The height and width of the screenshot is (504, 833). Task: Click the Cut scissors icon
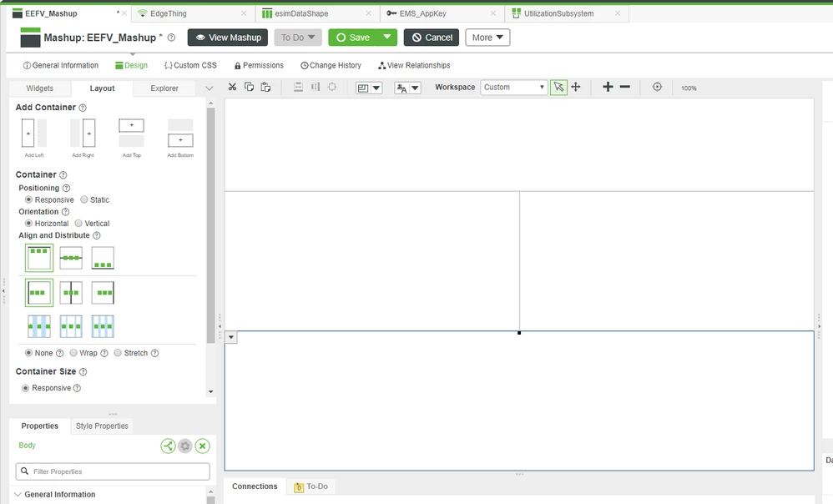coord(232,87)
